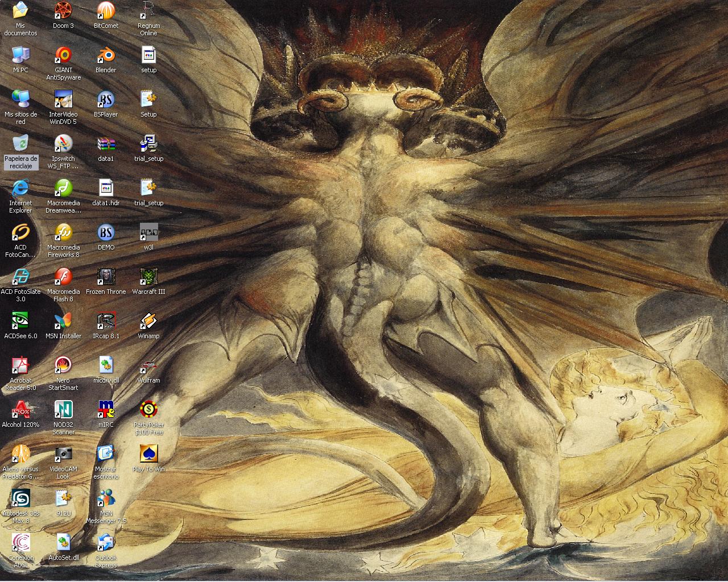Screen dimensions: 728x582
Task: Launch the Doom 3 shortcut
Action: [x=63, y=10]
